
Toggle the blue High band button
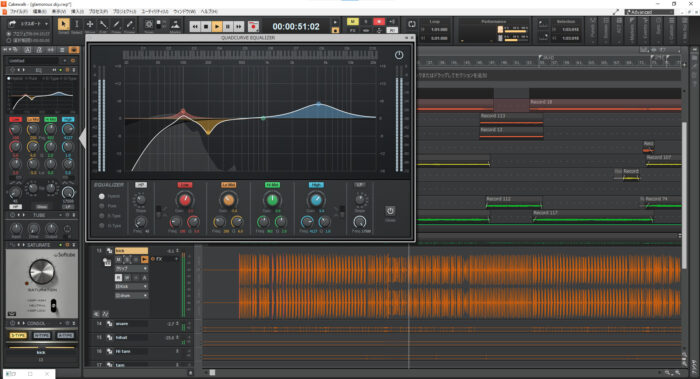point(316,185)
